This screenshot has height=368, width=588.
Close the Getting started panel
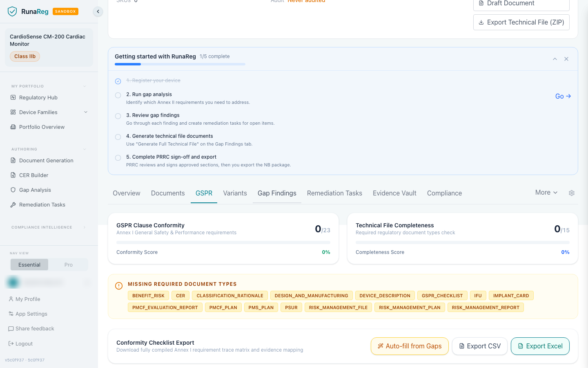(566, 59)
